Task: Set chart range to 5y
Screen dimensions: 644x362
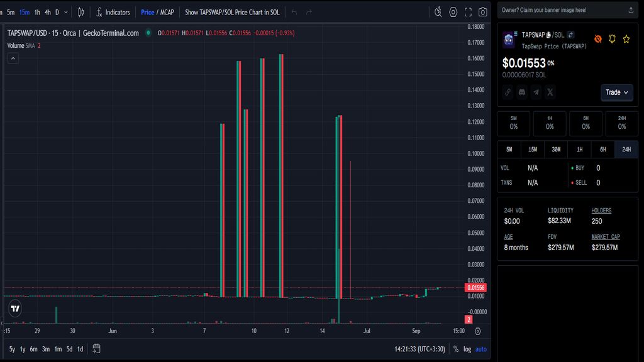Action: tap(12, 349)
